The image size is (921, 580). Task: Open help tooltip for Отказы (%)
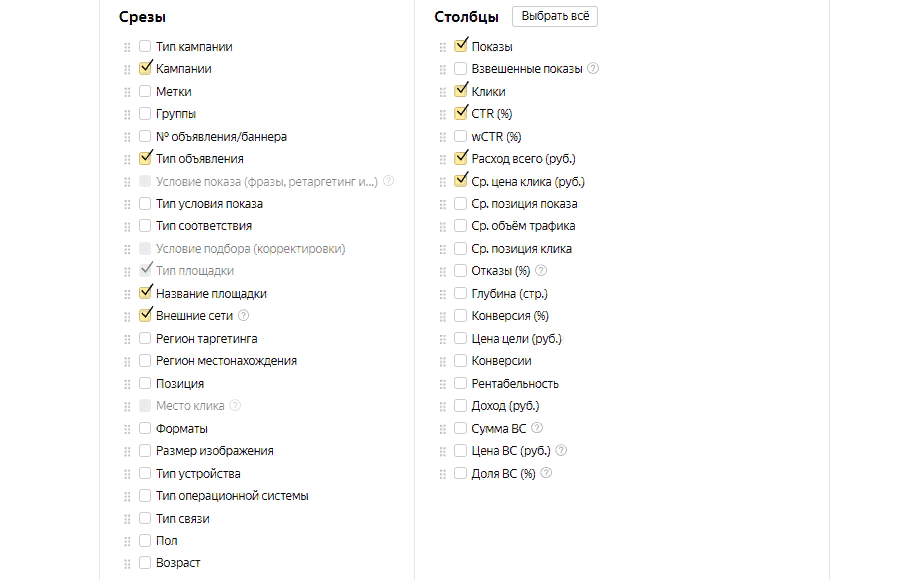(x=542, y=271)
